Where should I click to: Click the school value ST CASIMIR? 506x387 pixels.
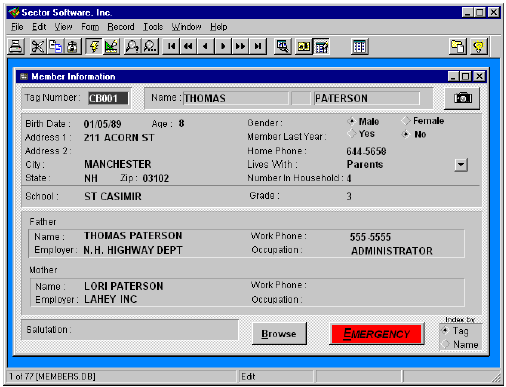click(x=113, y=196)
